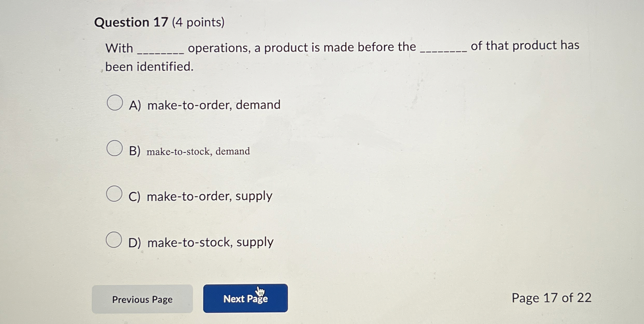The image size is (644, 324).
Task: Advance to page 18 via Next Page
Action: [x=246, y=300]
